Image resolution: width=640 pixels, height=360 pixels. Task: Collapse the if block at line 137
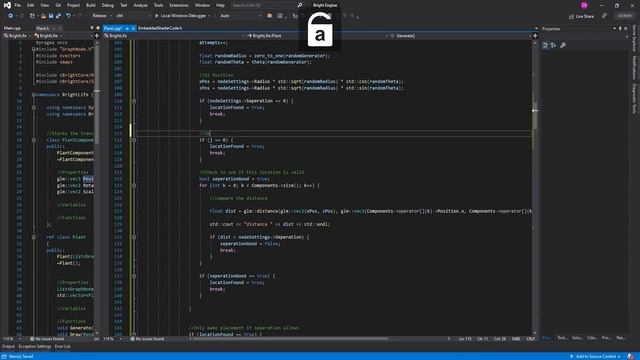[134, 276]
